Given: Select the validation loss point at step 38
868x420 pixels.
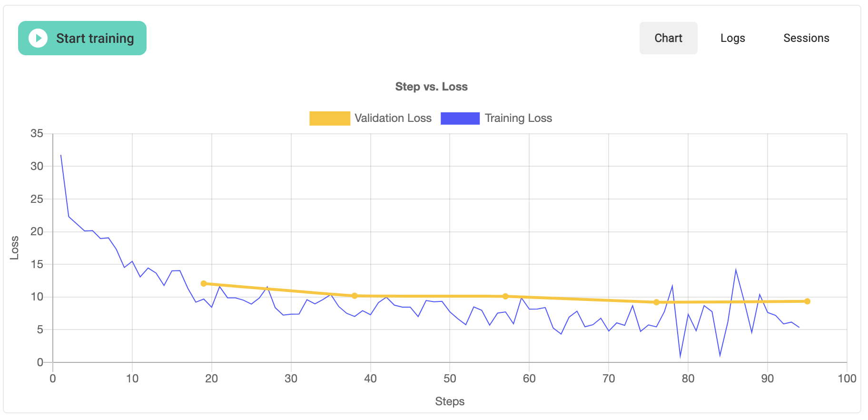Looking at the screenshot, I should pyautogui.click(x=355, y=296).
